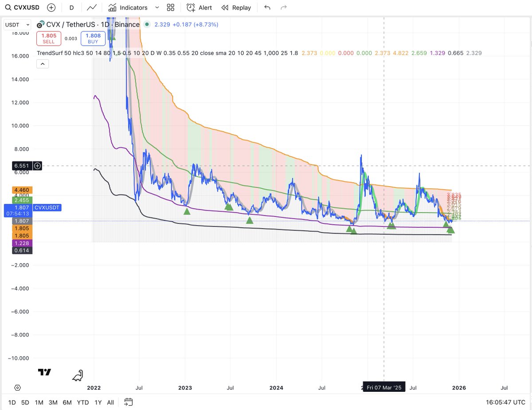The image size is (532, 410).
Task: Switch to the All timeframe
Action: 110,402
